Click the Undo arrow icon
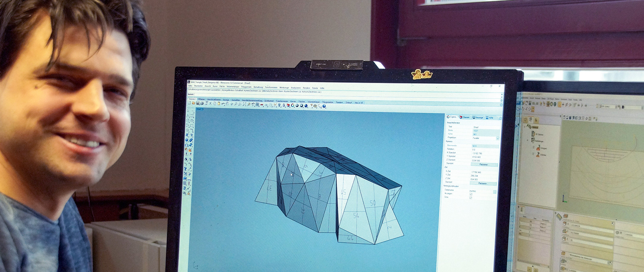This screenshot has width=644, height=272. pos(223,104)
